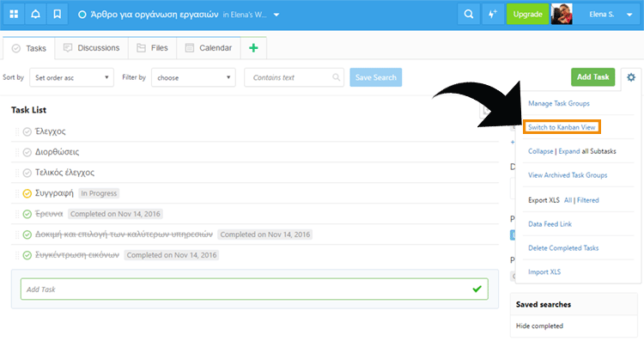This screenshot has width=644, height=341.
Task: Open the Filter by choose dropdown
Action: point(193,77)
